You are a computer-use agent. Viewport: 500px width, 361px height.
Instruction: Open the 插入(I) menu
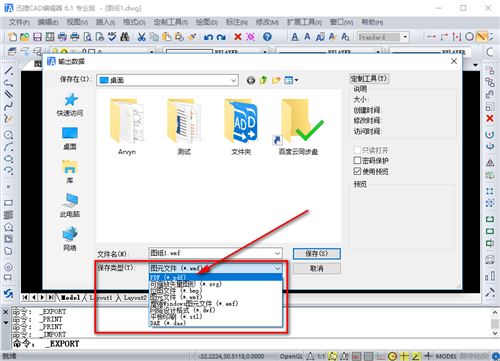[x=105, y=22]
